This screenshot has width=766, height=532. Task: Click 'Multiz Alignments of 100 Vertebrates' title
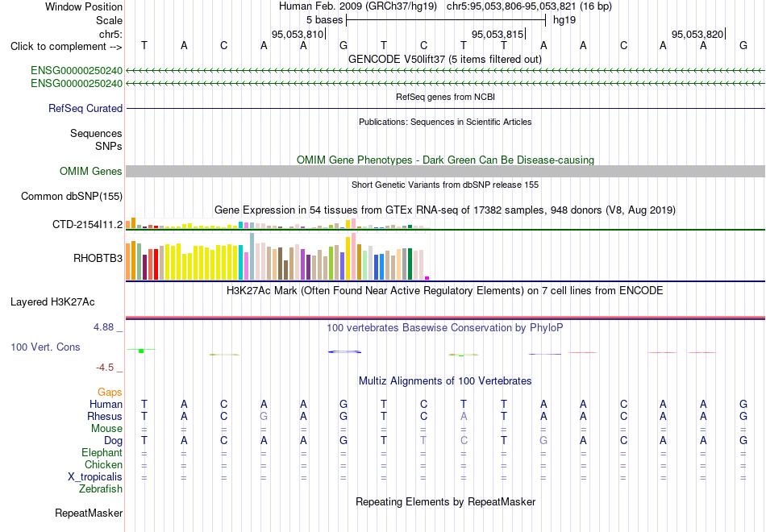445,381
